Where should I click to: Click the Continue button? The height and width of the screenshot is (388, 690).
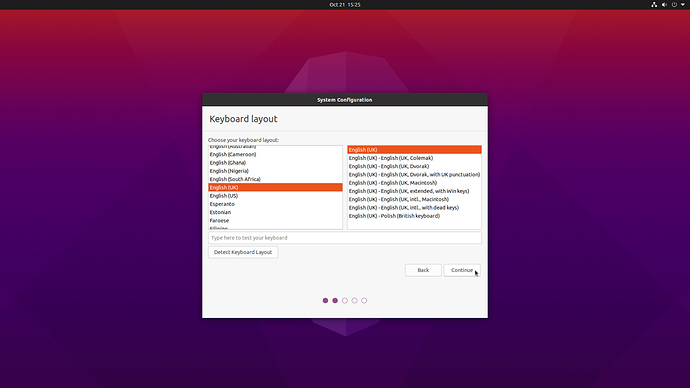coord(462,270)
